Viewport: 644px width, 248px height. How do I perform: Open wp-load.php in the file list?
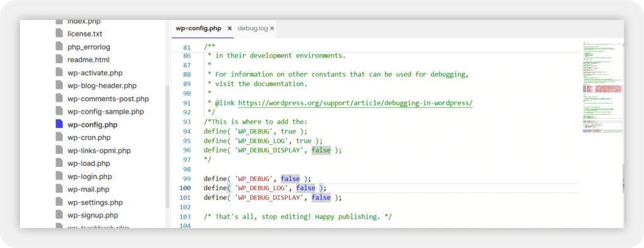coord(88,164)
